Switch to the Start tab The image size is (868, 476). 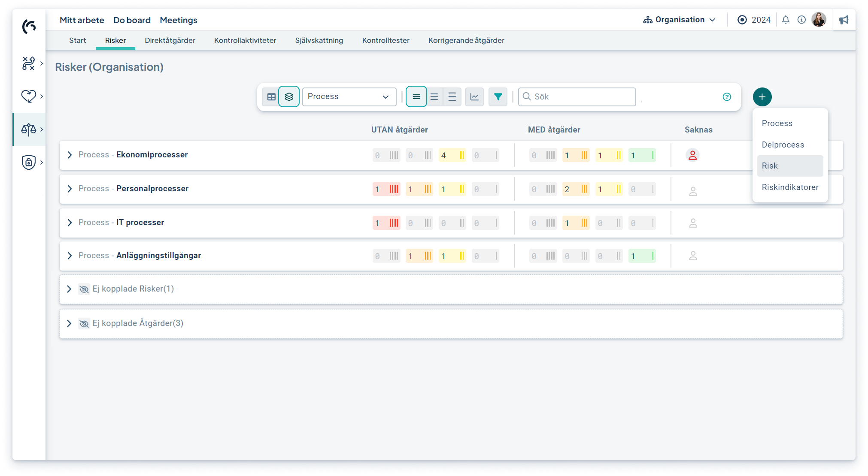(77, 40)
